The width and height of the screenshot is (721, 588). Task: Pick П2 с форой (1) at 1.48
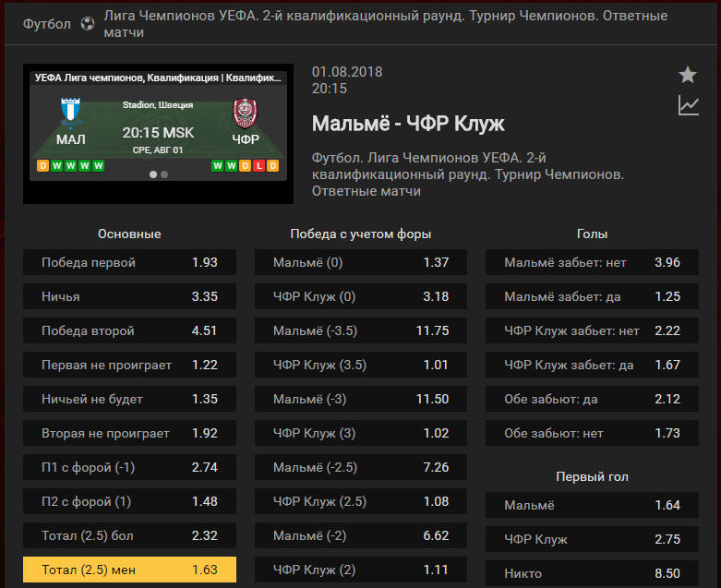pyautogui.click(x=129, y=501)
